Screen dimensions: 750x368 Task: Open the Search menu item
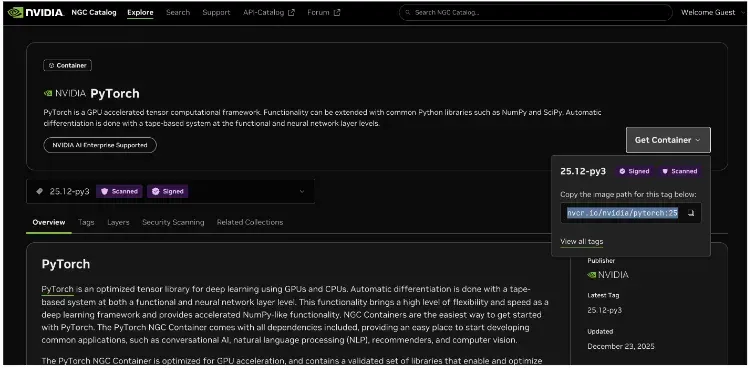178,12
